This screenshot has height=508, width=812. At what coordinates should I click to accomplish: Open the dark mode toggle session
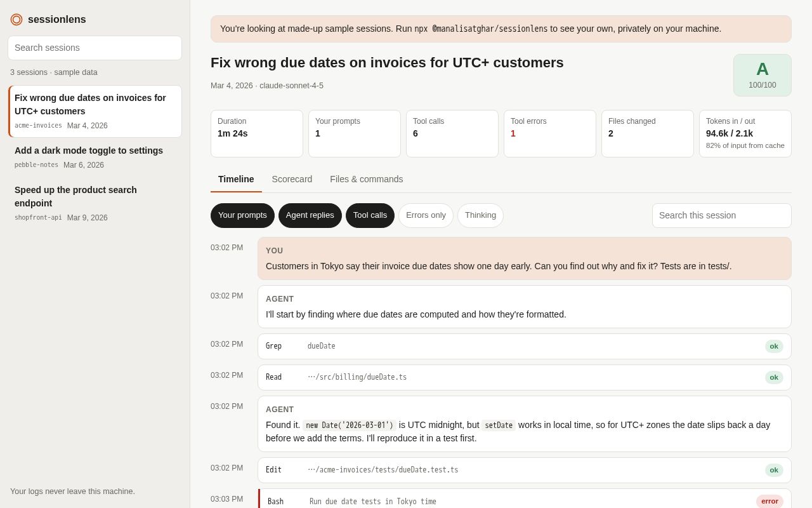(x=95, y=157)
